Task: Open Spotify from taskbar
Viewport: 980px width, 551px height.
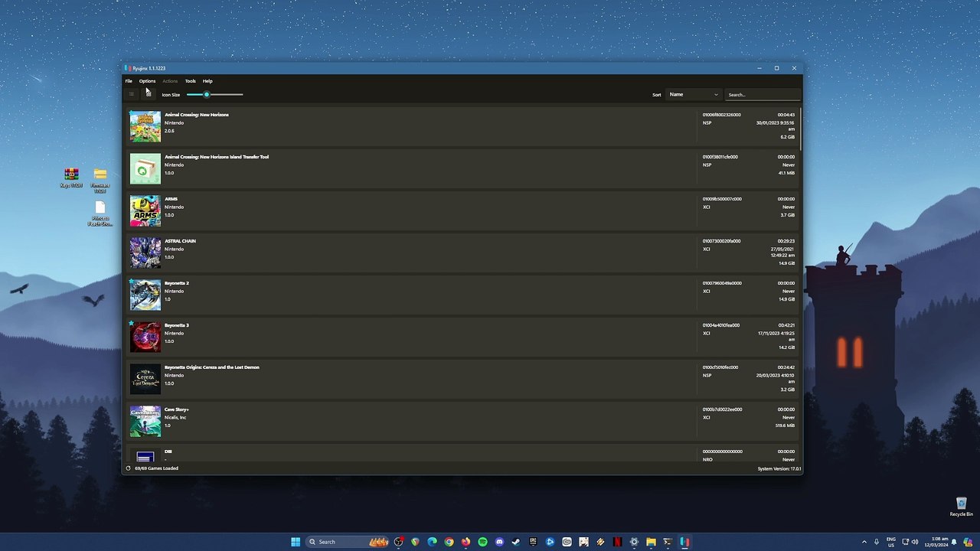Action: click(482, 542)
